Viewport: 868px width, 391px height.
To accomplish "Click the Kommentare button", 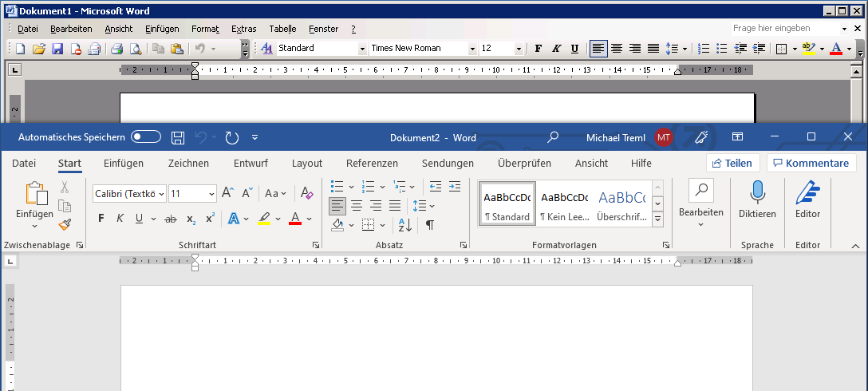I will point(811,163).
